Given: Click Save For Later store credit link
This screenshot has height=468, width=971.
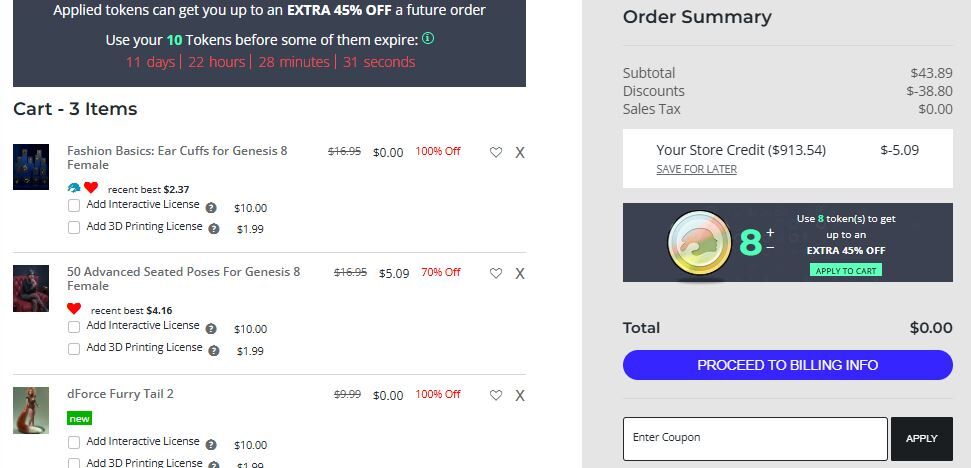Looking at the screenshot, I should pos(696,169).
